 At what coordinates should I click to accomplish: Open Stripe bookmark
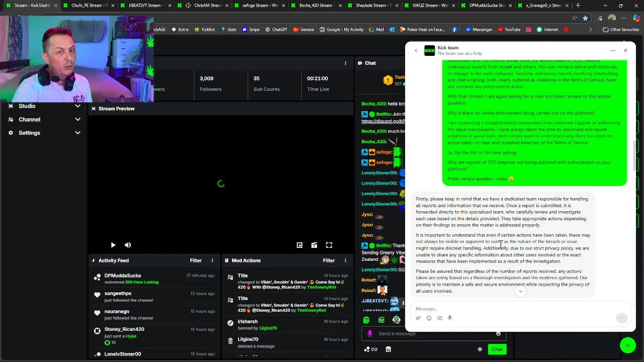pyautogui.click(x=251, y=29)
